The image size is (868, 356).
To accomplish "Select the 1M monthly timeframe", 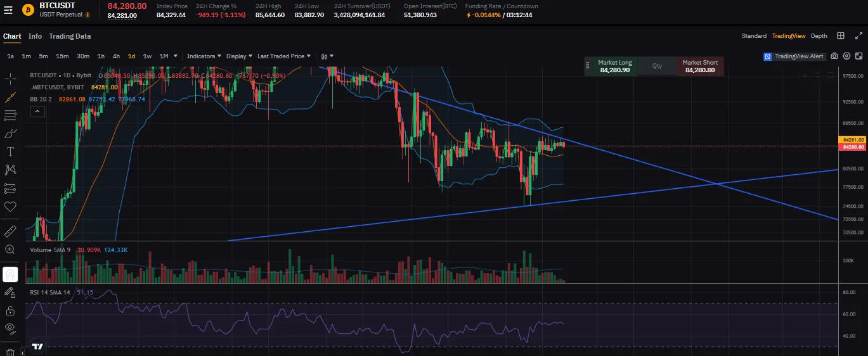I will pos(164,56).
